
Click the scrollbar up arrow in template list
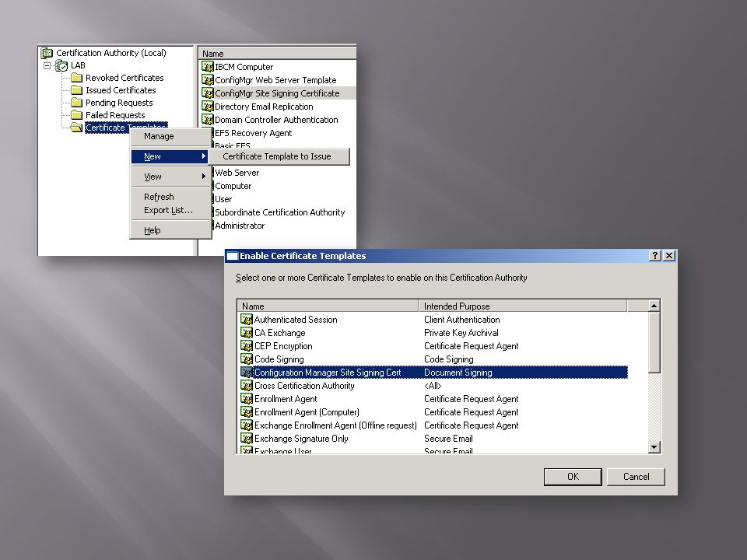(x=654, y=306)
